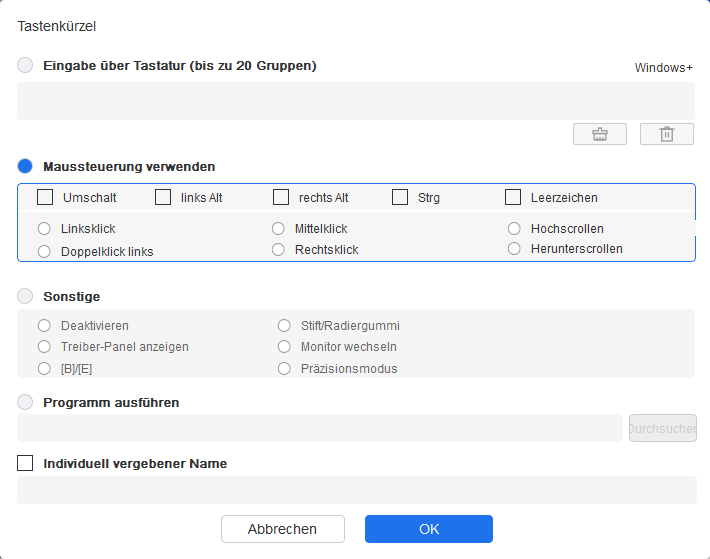Click the custom name input field
This screenshot has width=710, height=559.
(357, 490)
